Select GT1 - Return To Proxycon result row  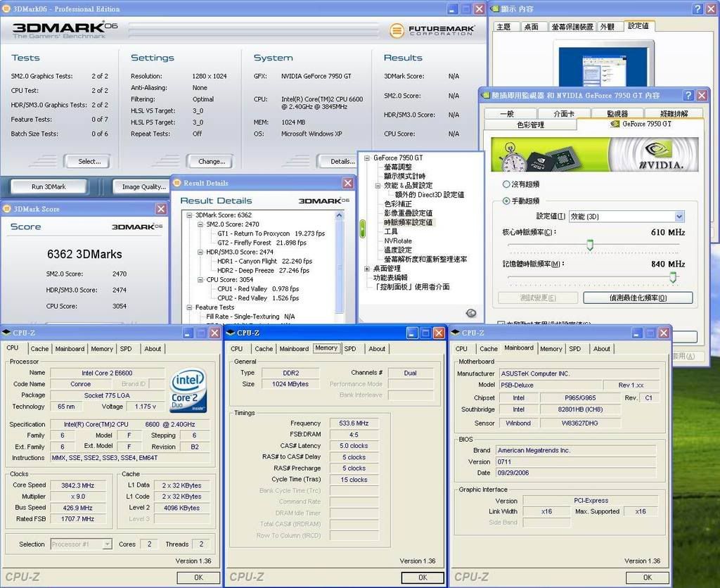coord(271,234)
